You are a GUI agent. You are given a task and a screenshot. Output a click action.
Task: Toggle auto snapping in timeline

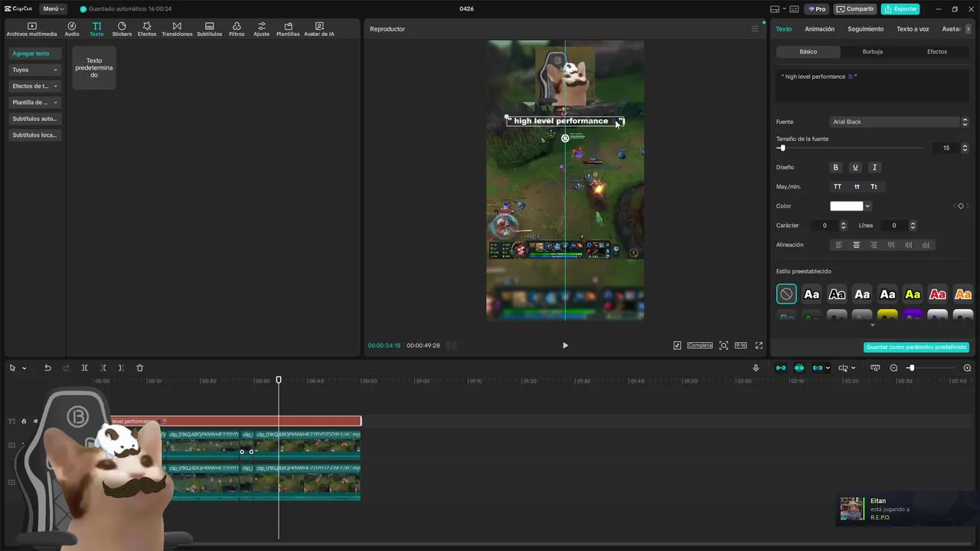tap(799, 368)
